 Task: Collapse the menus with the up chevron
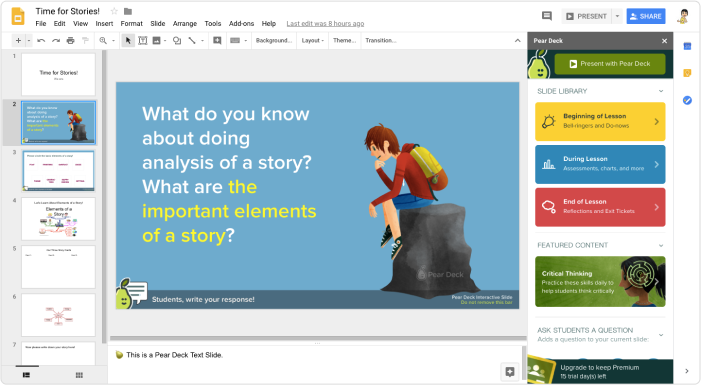[x=518, y=41]
